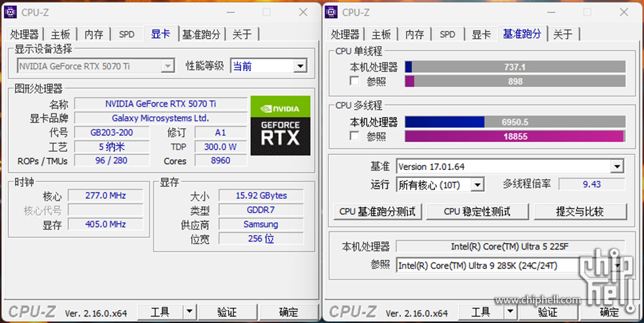Image resolution: width=644 pixels, height=323 pixels.
Task: Click 确定 button in left window
Action: (x=288, y=312)
